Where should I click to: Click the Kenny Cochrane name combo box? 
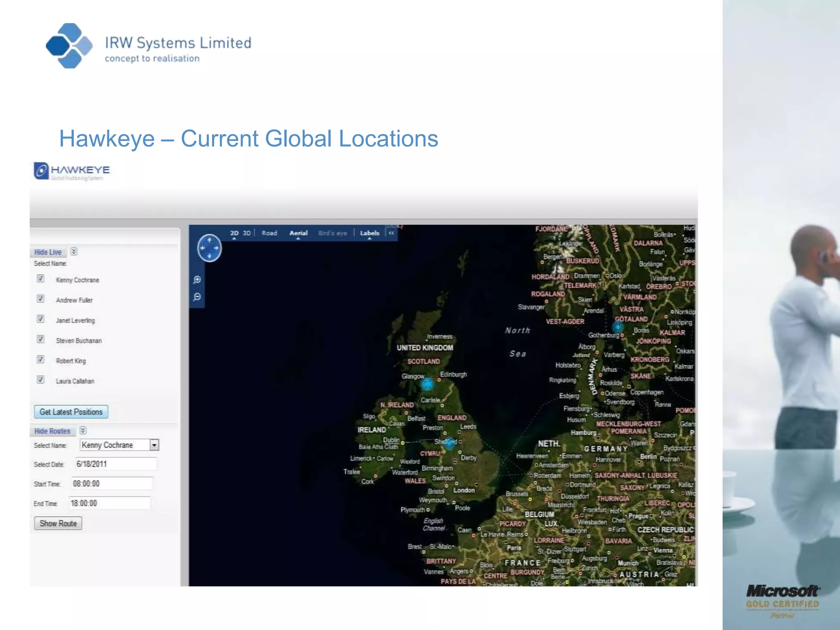[x=119, y=445]
